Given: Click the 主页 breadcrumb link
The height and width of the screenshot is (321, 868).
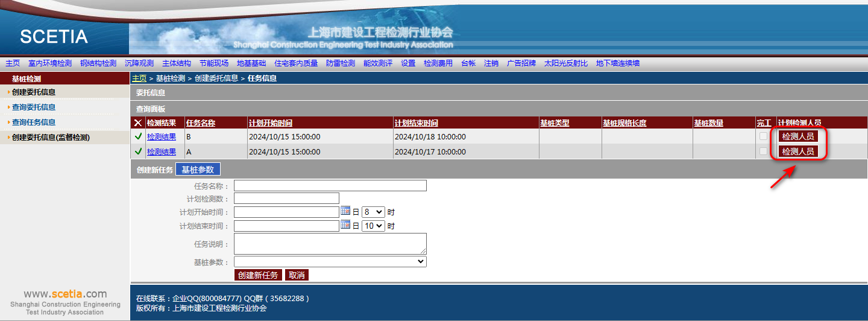Looking at the screenshot, I should click(x=139, y=78).
